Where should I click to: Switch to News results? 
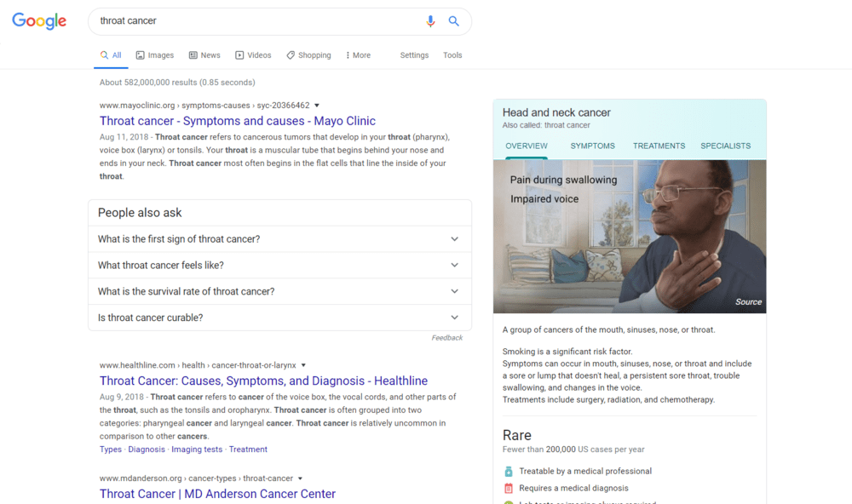coord(204,55)
